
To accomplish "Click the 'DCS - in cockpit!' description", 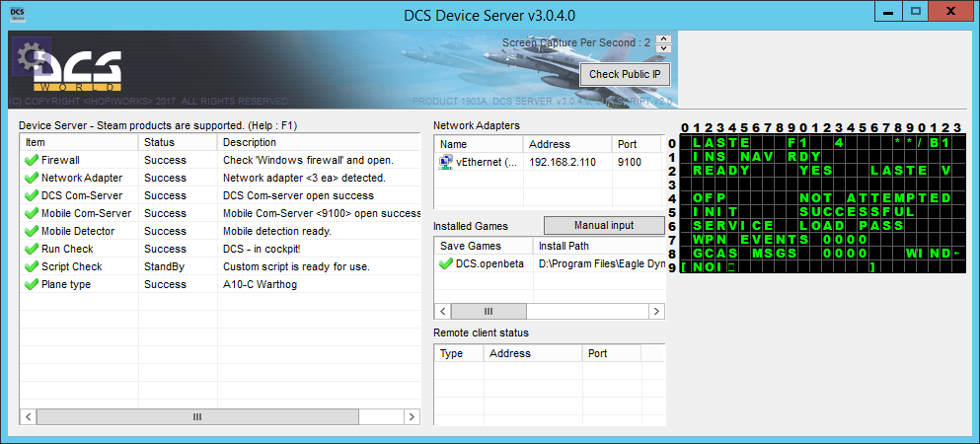I will 262,249.
